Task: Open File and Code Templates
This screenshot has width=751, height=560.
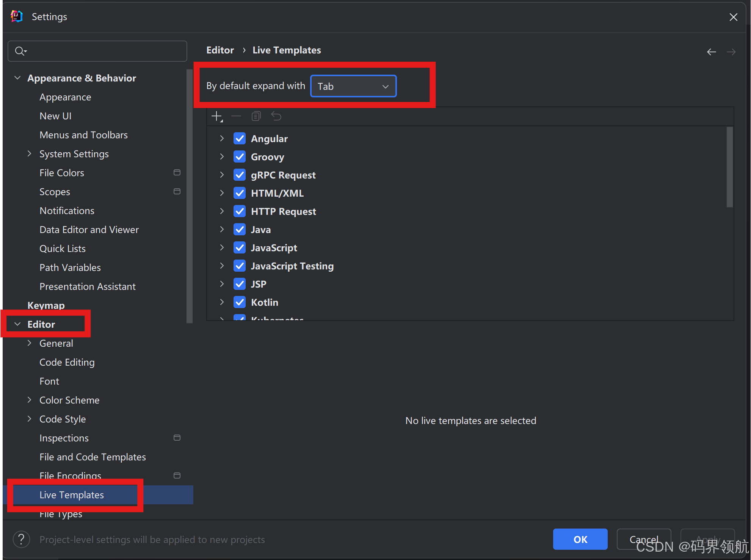Action: click(93, 457)
